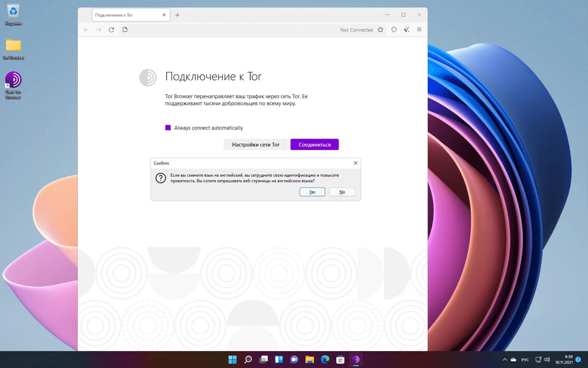Image resolution: width=588 pixels, height=368 pixels.
Task: Click the New Identity broom icon
Action: coord(407,30)
